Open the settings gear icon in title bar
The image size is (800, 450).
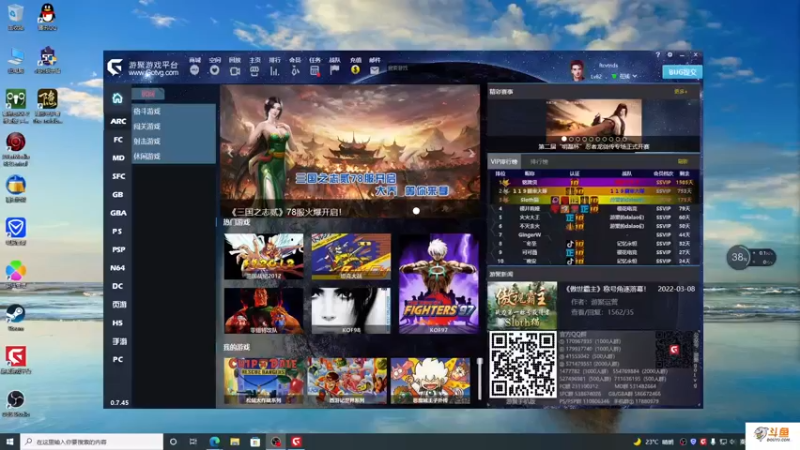[x=670, y=55]
